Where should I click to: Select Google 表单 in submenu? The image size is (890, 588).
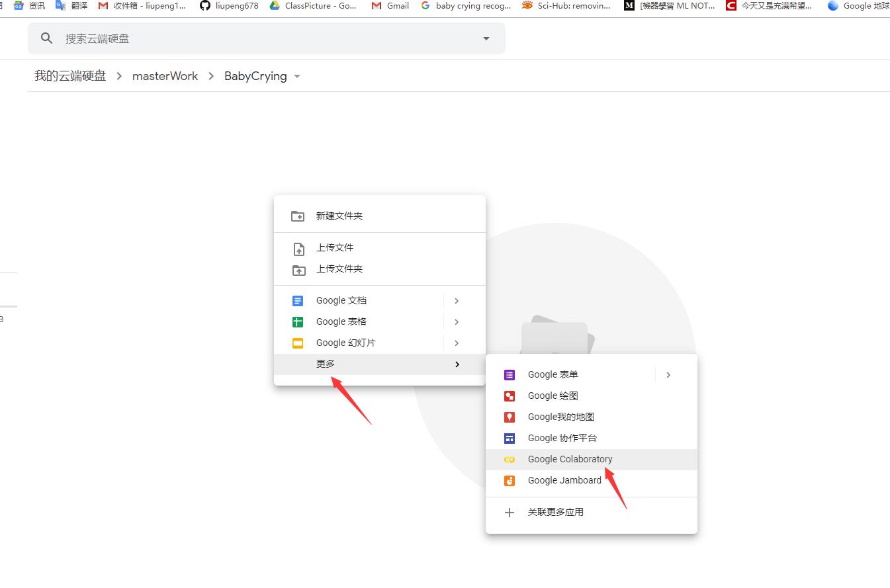coord(570,374)
